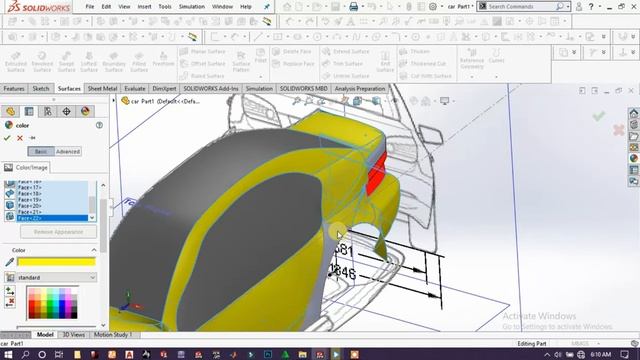
Task: Click the user login icon
Action: (x=579, y=7)
